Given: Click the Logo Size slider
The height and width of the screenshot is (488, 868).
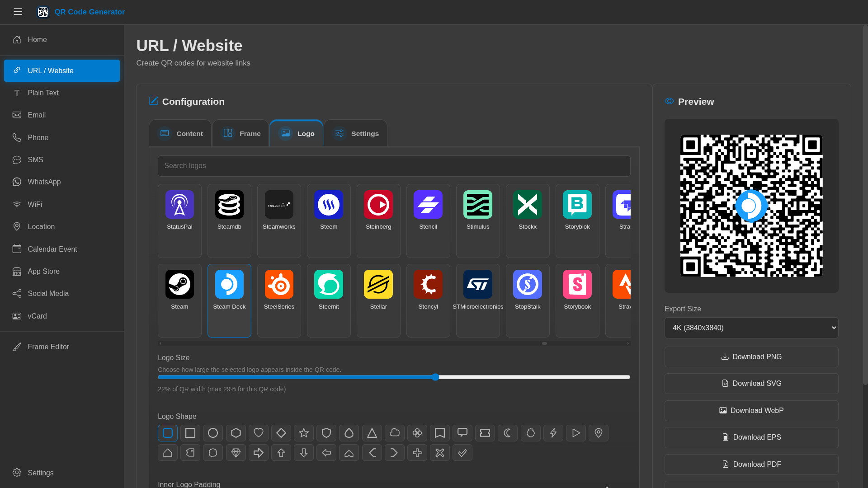Looking at the screenshot, I should point(394,377).
